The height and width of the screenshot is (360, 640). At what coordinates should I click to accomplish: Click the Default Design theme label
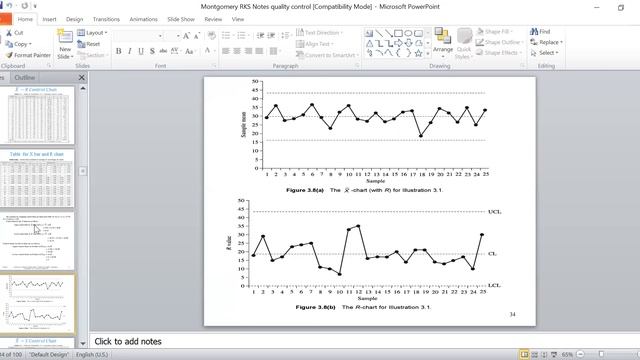click(49, 354)
